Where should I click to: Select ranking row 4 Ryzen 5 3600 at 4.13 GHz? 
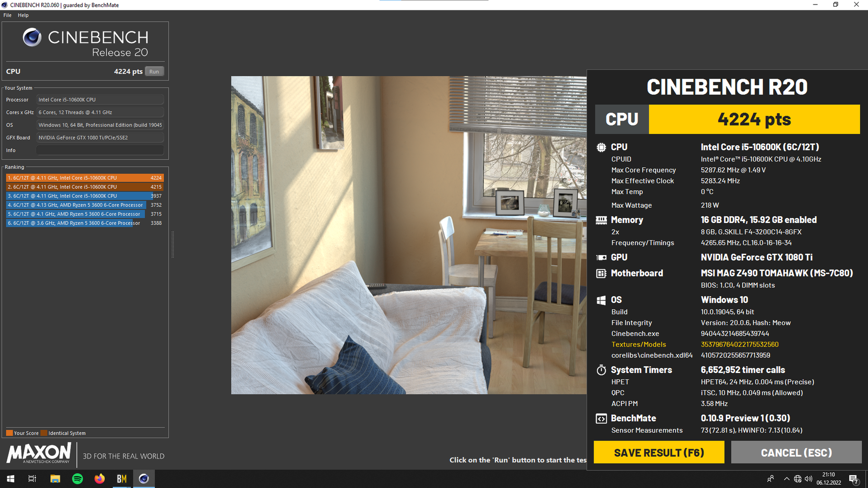coord(85,205)
